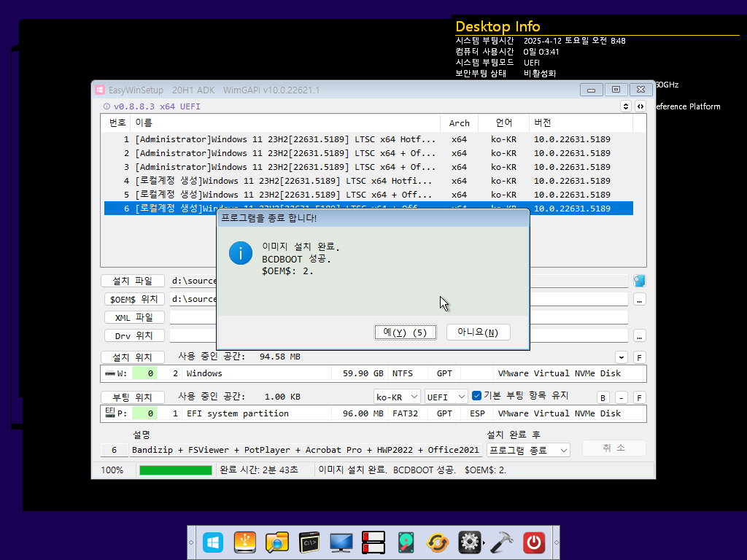Click the 취 소 cancel button
Screen dimensions: 747x560
614,448
